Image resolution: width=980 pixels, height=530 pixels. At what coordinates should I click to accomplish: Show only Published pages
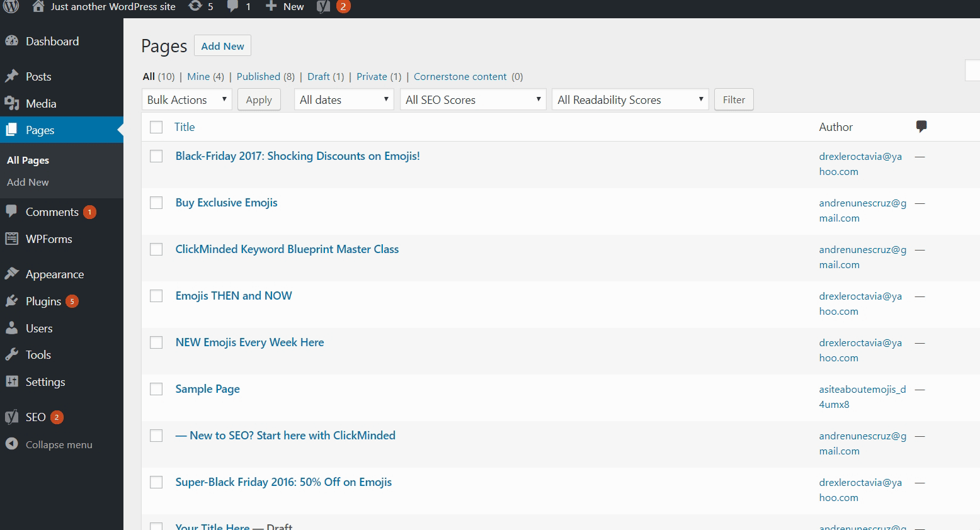click(258, 76)
